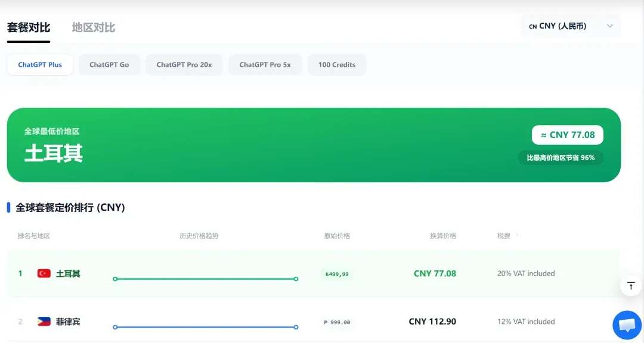Click the CNY 77.08 converted price in row 1
The height and width of the screenshot is (343, 644).
tap(435, 274)
